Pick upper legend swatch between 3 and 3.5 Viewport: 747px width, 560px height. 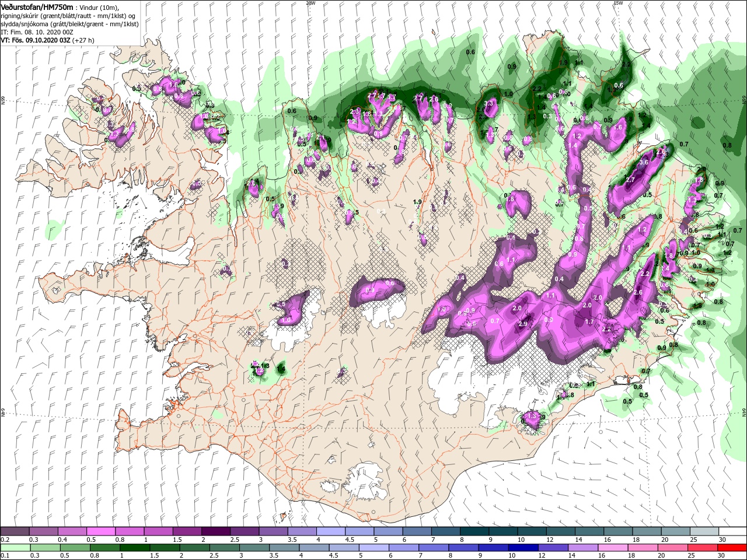[273, 531]
